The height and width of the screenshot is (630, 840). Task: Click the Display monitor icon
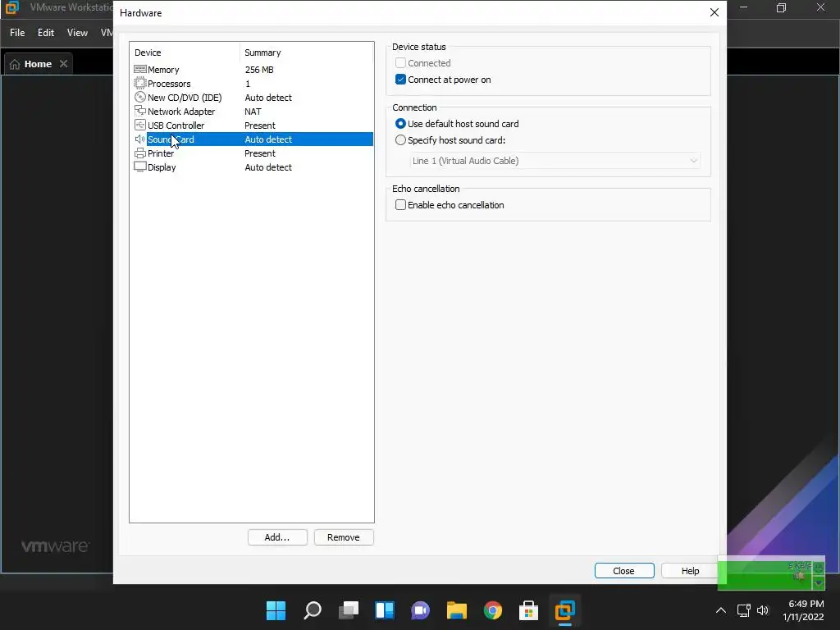pyautogui.click(x=139, y=167)
